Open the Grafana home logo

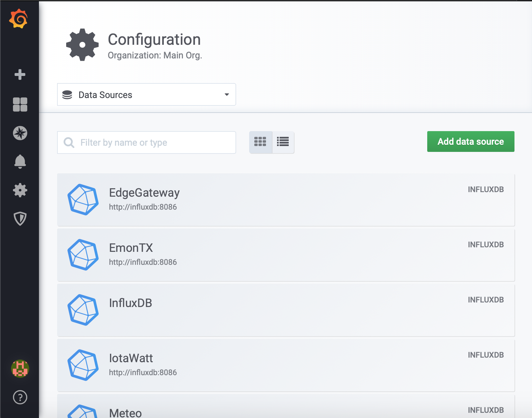tap(18, 19)
